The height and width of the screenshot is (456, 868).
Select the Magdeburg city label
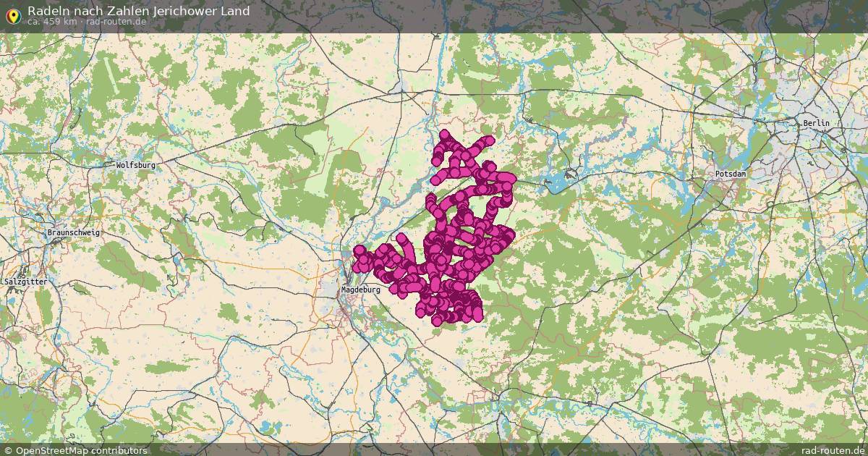pyautogui.click(x=359, y=290)
